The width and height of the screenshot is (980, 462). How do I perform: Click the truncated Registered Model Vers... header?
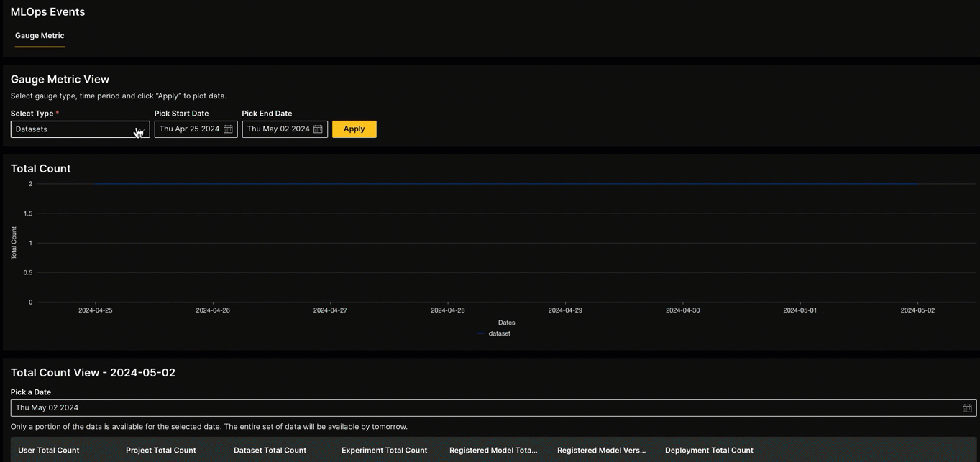pyautogui.click(x=601, y=451)
